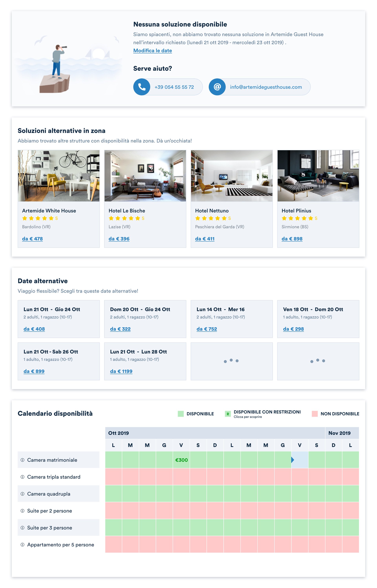Click Hotel Nettuno photo
This screenshot has width=377, height=588.
[232, 176]
